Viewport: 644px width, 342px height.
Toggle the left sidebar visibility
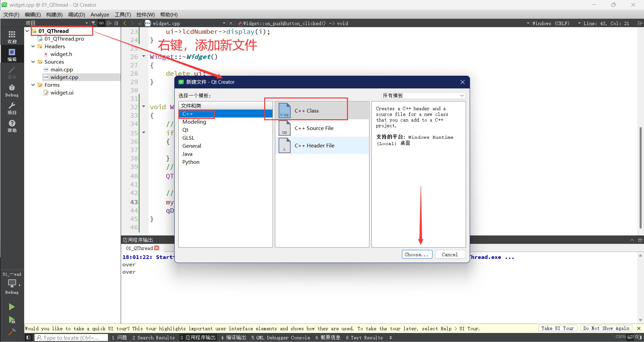[28, 338]
